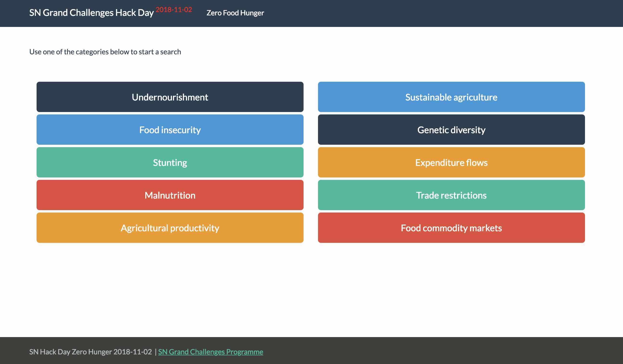Open SN Grand Challenges Programme footer link
623x364 pixels.
[211, 352]
